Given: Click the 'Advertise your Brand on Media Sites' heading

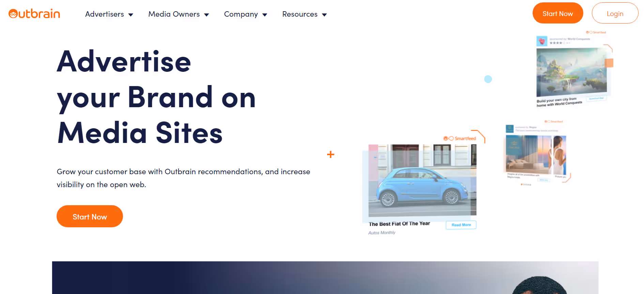Looking at the screenshot, I should [x=156, y=97].
